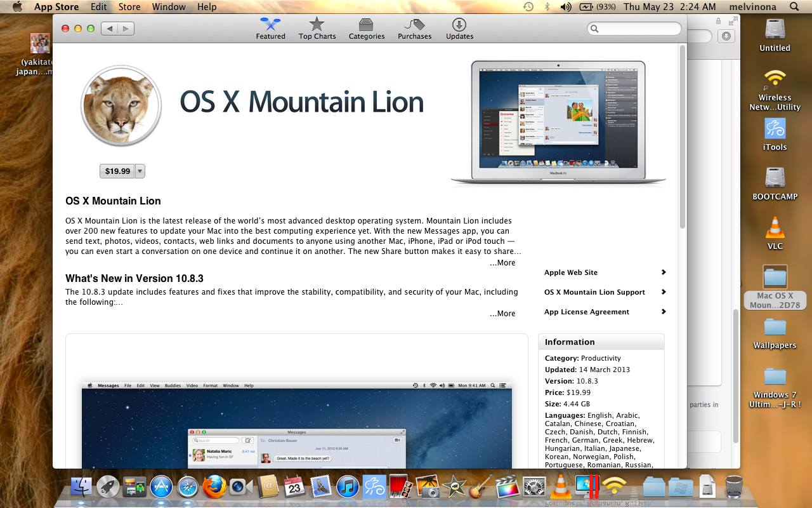The image size is (812, 508).
Task: Open the Updates section in the toolbar
Action: point(459,29)
